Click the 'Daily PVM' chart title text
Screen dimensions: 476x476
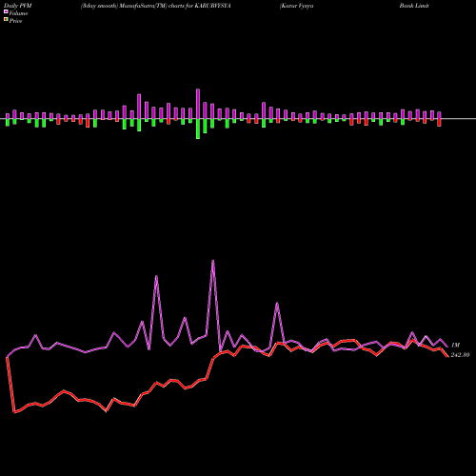point(18,6)
